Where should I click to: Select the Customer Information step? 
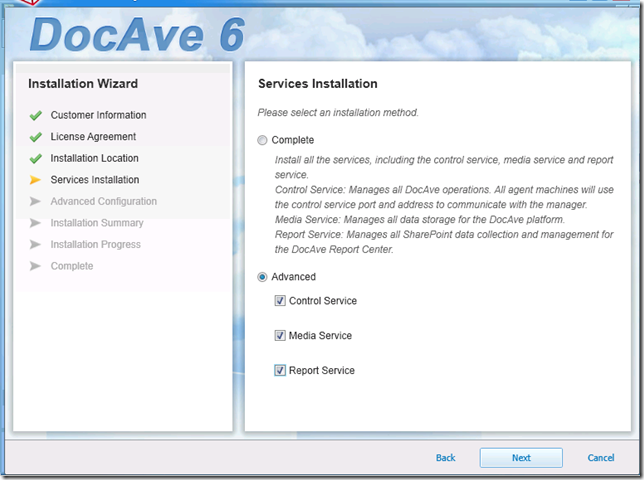(98, 115)
